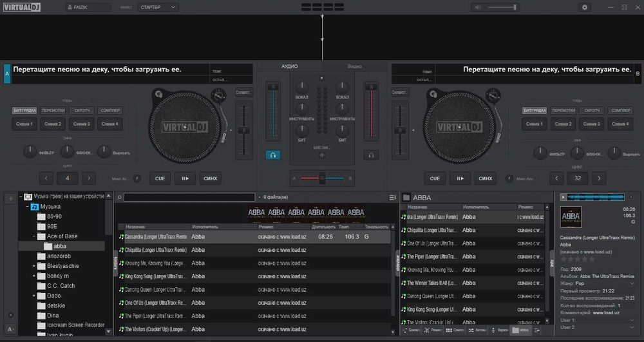Toggle headphone cue on right deck
644x342 pixels.
tap(370, 155)
